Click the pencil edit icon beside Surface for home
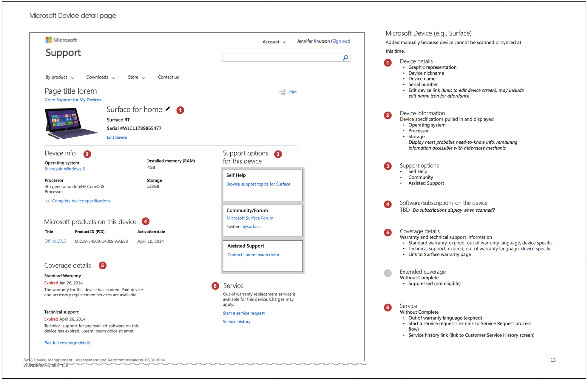The image size is (588, 381). point(168,109)
